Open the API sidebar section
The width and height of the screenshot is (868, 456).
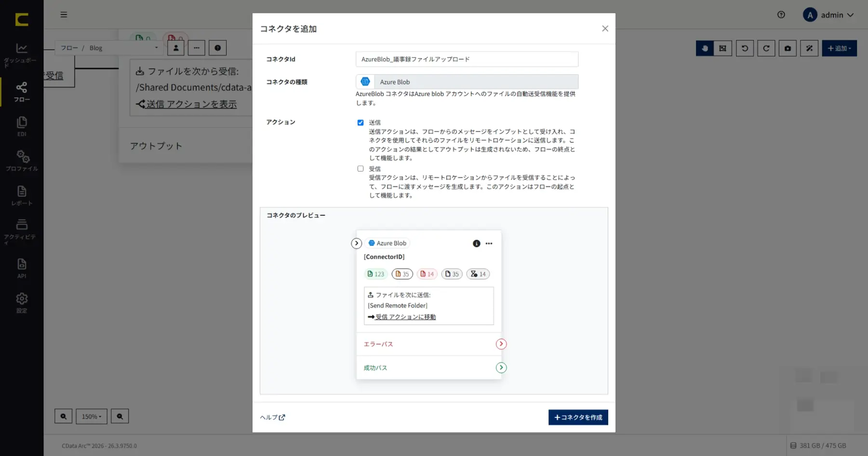tap(22, 268)
